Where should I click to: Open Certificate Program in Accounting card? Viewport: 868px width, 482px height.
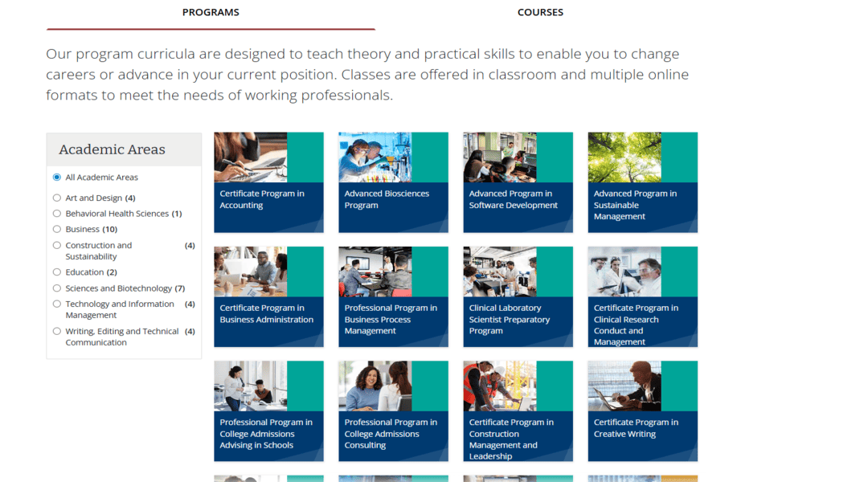268,182
